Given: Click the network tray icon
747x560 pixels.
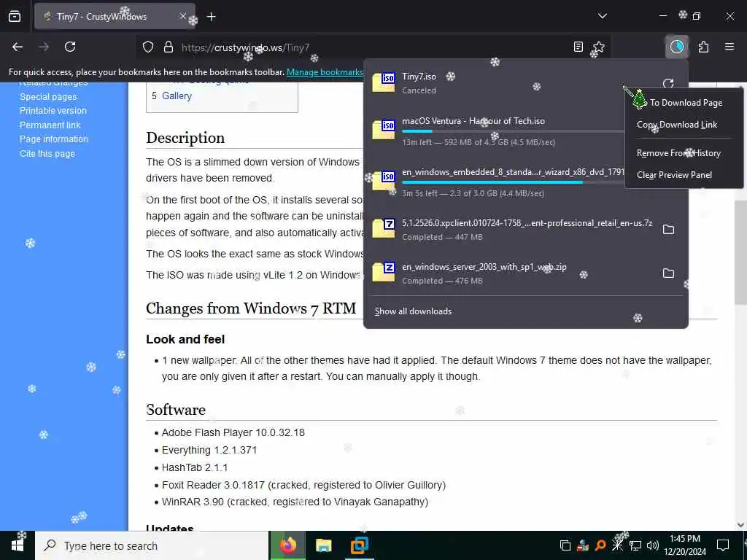Looking at the screenshot, I should point(635,545).
